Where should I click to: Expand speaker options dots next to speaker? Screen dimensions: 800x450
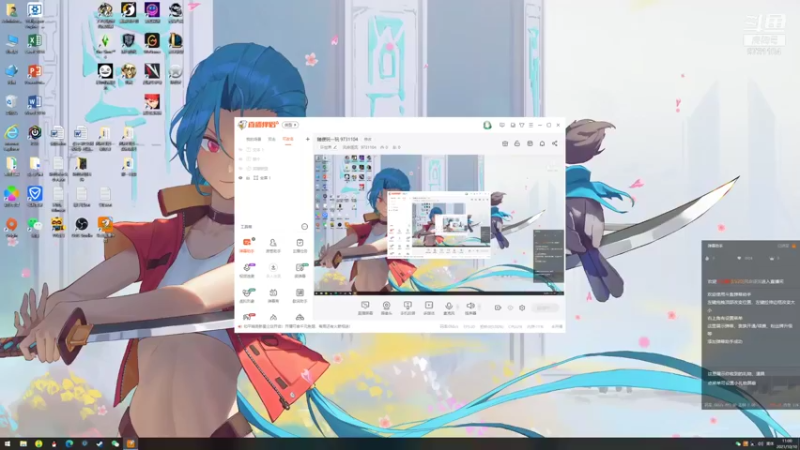pos(480,307)
